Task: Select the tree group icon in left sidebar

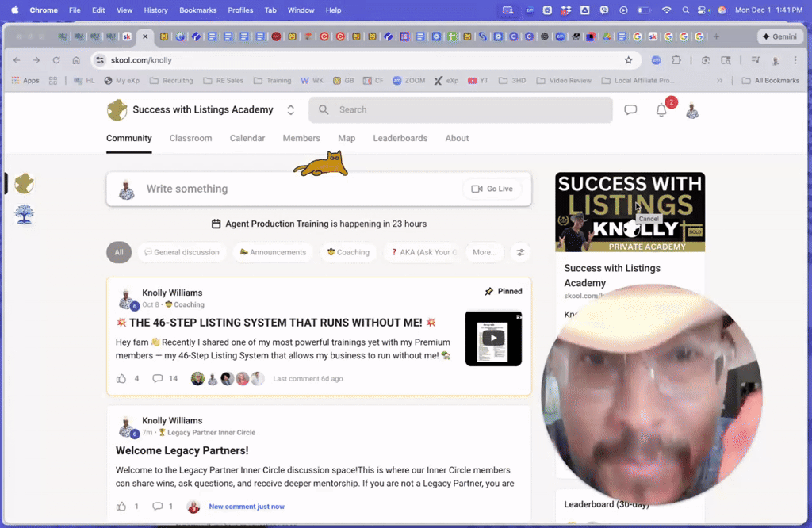Action: (x=24, y=214)
